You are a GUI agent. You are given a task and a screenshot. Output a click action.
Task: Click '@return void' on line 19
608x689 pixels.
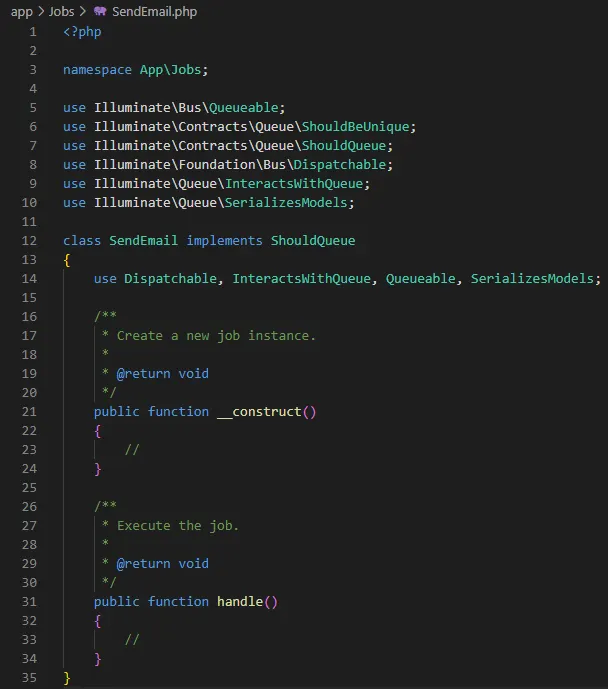(x=163, y=374)
